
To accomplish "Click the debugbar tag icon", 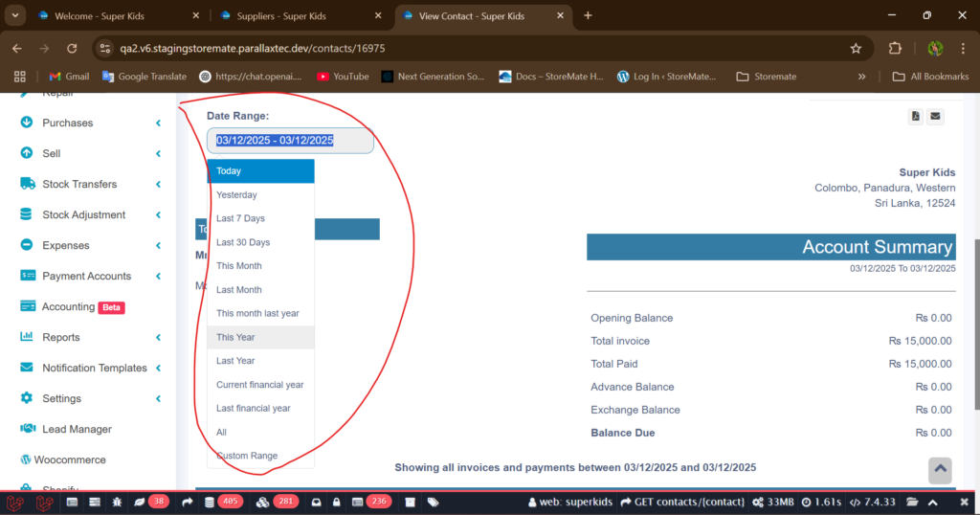I will (433, 502).
